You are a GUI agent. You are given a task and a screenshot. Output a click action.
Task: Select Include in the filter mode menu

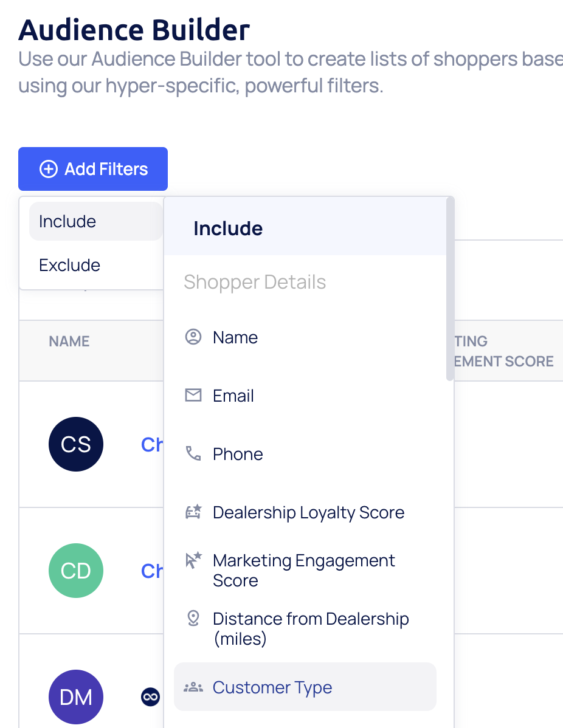pyautogui.click(x=67, y=221)
